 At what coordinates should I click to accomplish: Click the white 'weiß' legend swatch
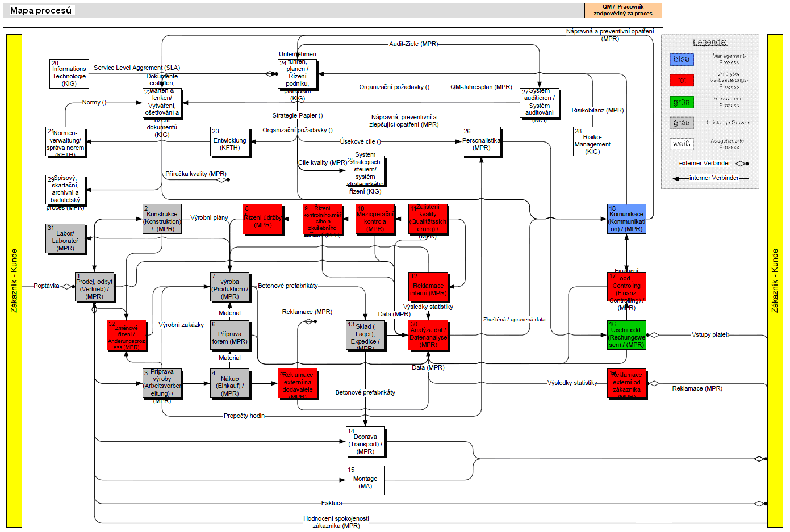[x=682, y=144]
